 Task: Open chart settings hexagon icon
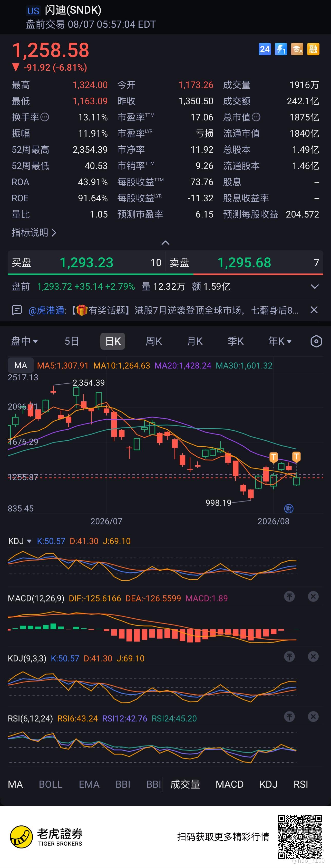pyautogui.click(x=316, y=341)
